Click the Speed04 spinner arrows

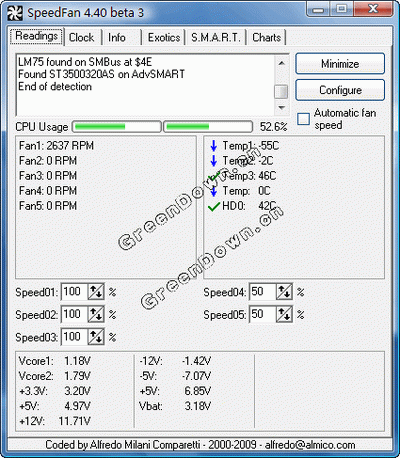[284, 292]
